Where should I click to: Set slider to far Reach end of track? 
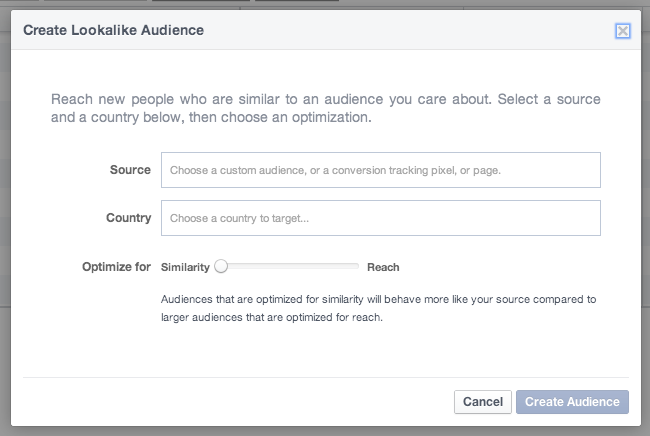pyautogui.click(x=357, y=266)
